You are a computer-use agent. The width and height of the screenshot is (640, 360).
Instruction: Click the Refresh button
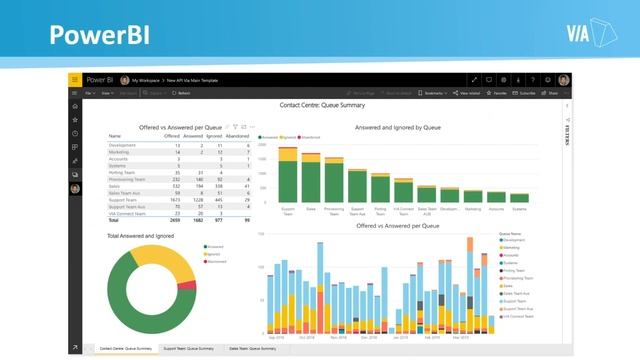coord(181,93)
